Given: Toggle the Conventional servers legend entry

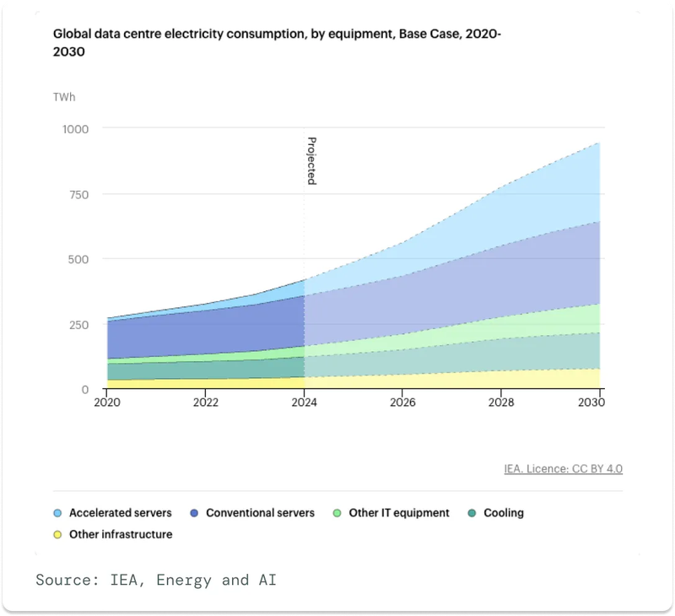Looking at the screenshot, I should click(x=252, y=513).
